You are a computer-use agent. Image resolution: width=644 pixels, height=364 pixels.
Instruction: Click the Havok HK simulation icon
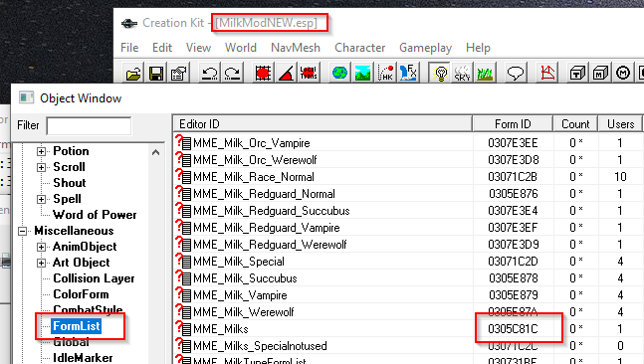pyautogui.click(x=385, y=74)
